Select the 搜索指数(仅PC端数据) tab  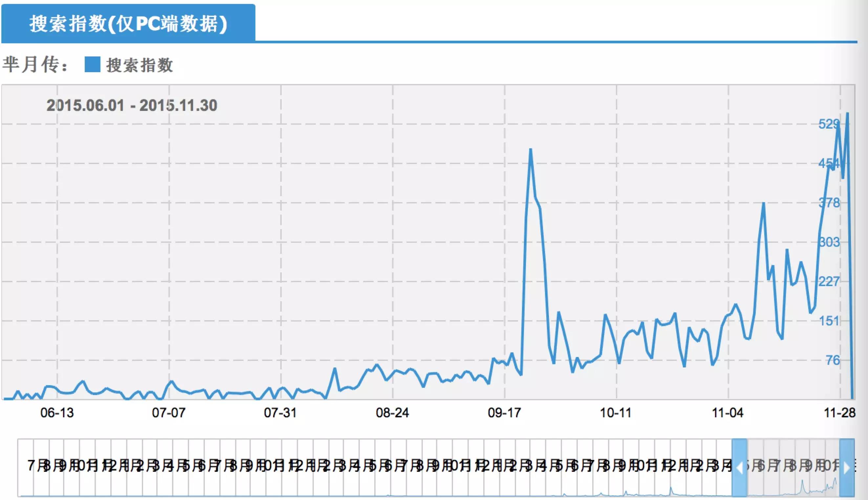tap(128, 24)
